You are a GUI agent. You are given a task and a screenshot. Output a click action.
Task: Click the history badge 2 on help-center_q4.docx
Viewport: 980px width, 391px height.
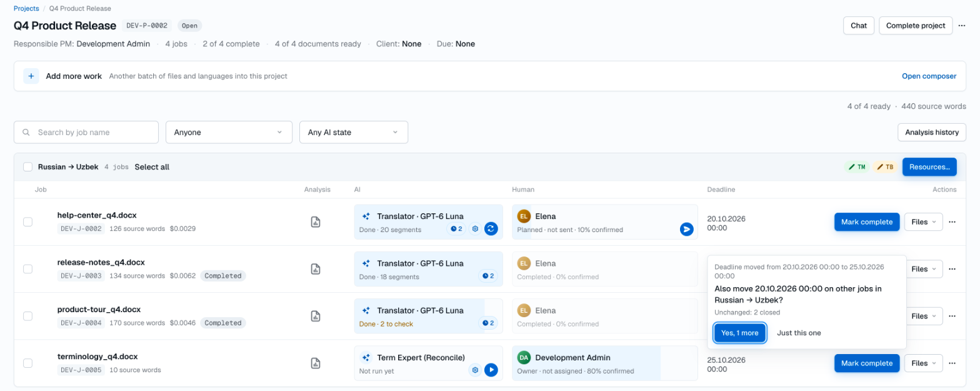(456, 229)
